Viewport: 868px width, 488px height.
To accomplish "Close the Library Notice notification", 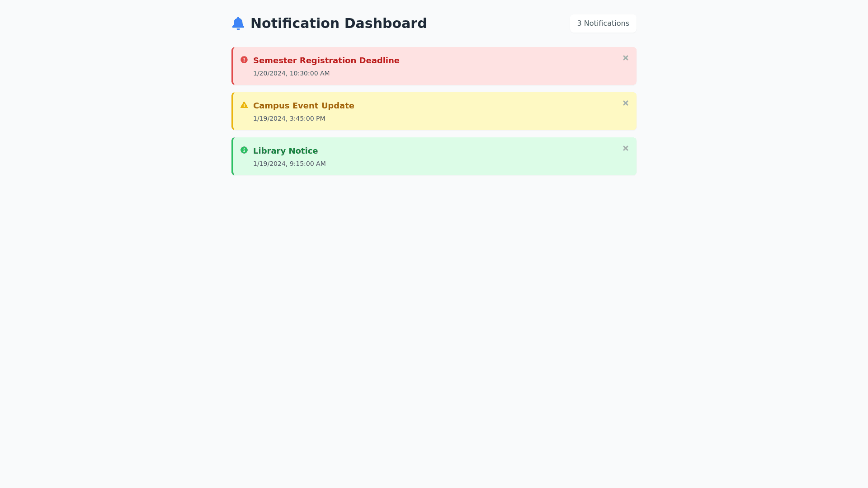I will click(626, 148).
